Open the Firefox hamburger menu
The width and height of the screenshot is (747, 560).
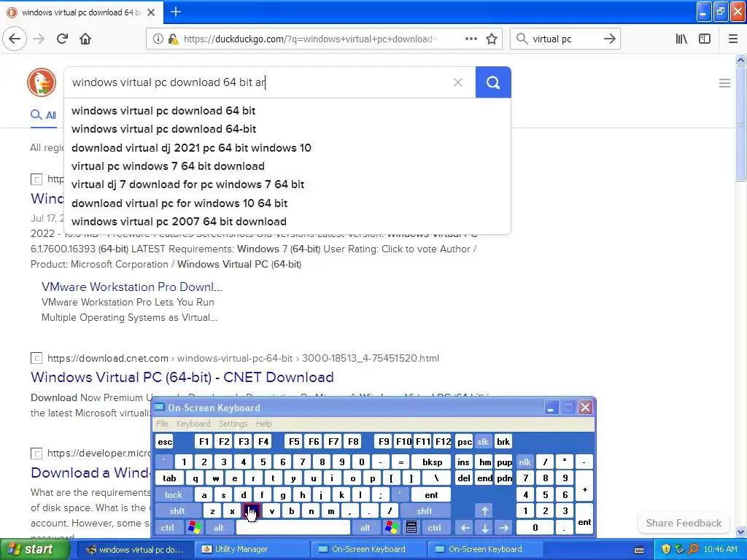pos(733,39)
